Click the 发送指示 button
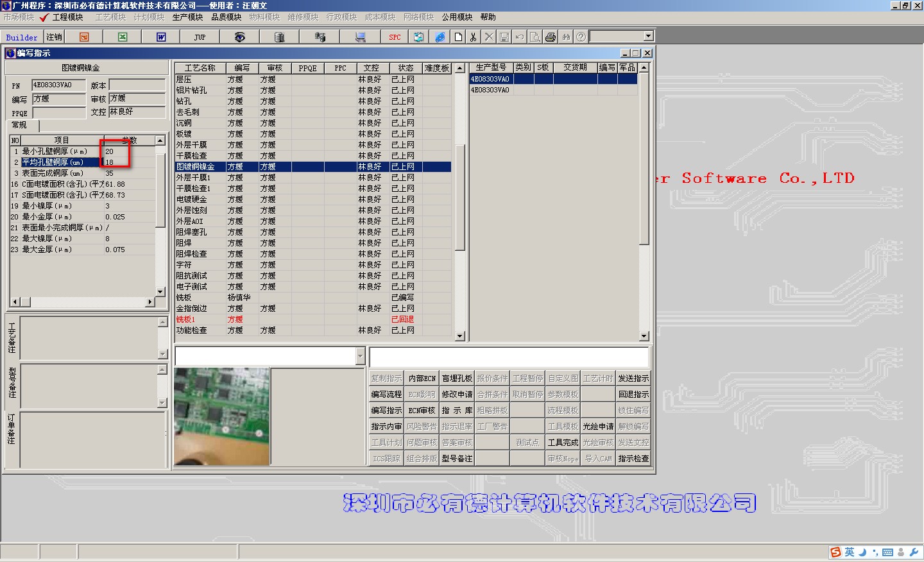The image size is (924, 562). pos(633,379)
